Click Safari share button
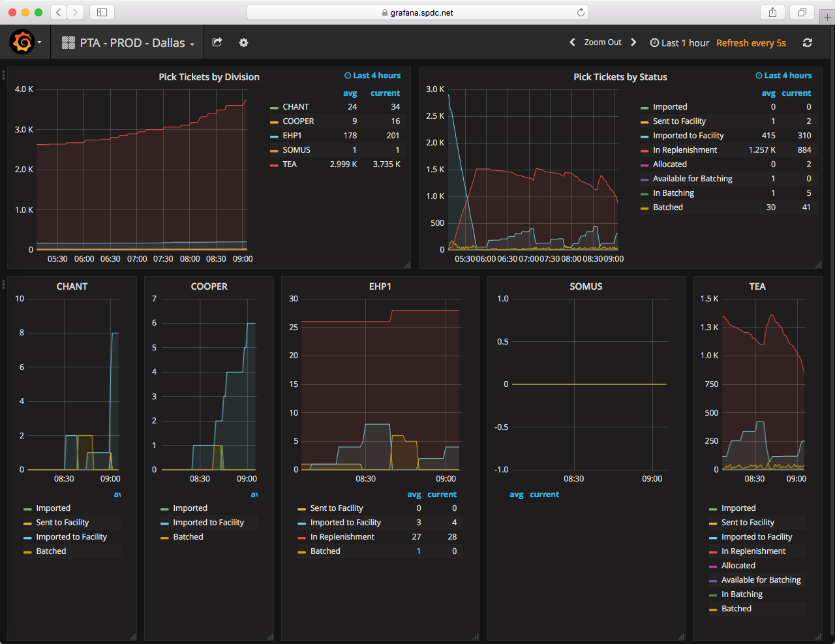 (772, 12)
